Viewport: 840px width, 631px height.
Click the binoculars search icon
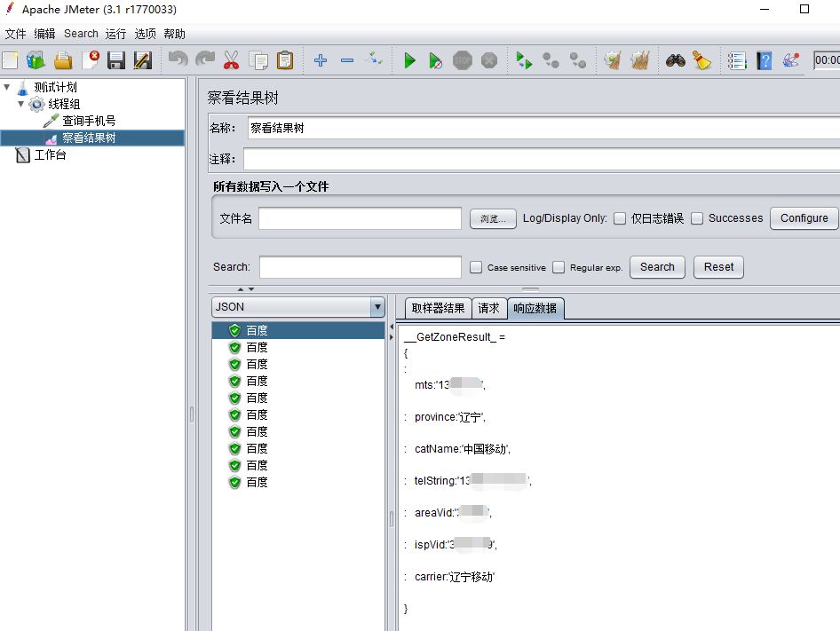point(676,60)
